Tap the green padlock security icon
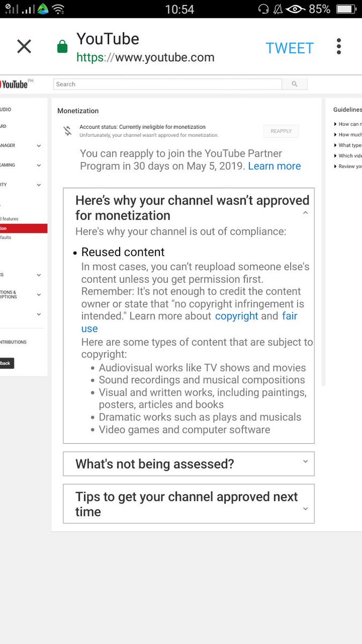The width and height of the screenshot is (362, 644). click(62, 47)
